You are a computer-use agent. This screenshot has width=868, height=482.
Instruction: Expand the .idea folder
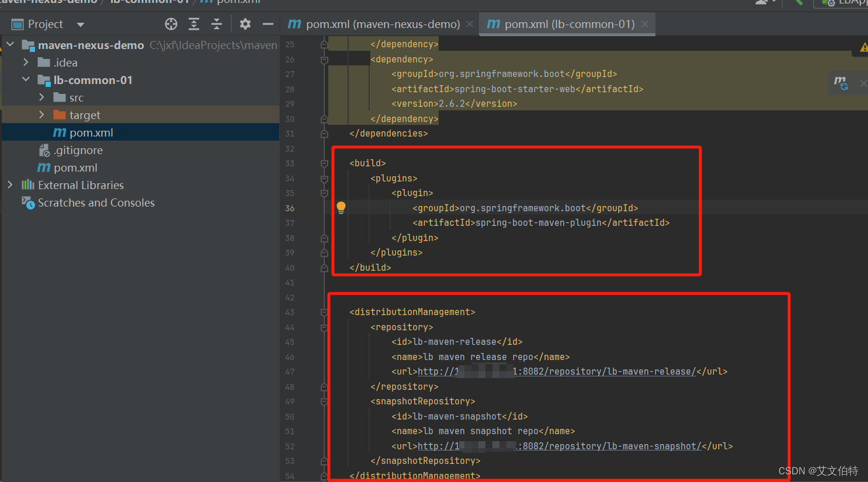[x=26, y=62]
